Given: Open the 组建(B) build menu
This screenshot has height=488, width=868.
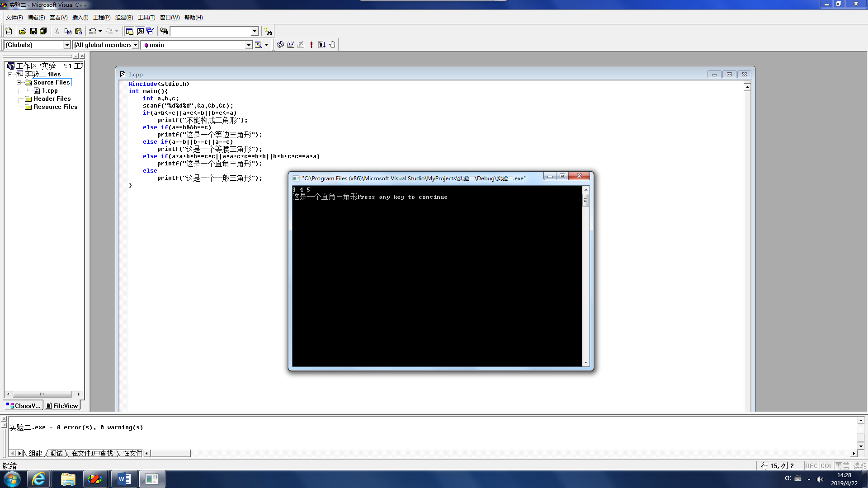Looking at the screenshot, I should [124, 18].
